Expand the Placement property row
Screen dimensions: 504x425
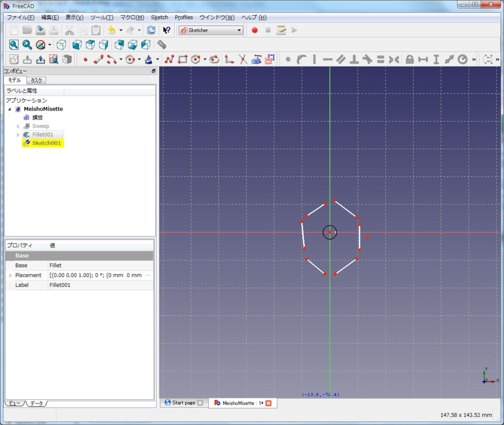[x=10, y=275]
